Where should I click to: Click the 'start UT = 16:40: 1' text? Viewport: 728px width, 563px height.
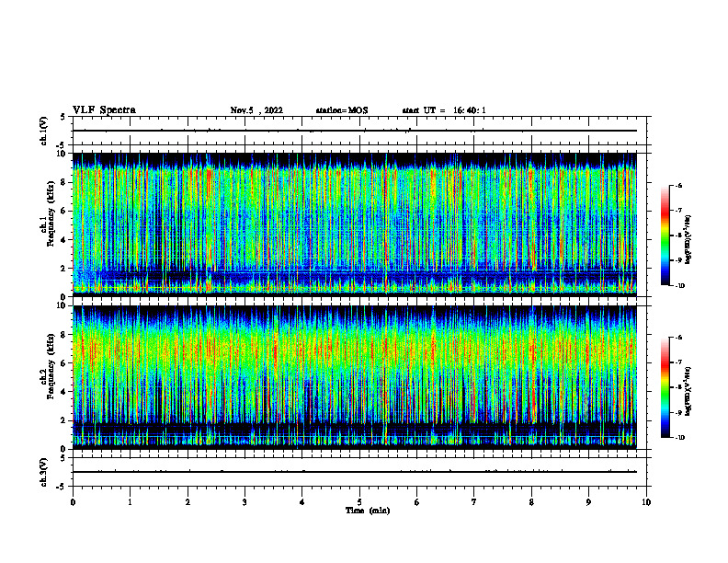coord(444,110)
